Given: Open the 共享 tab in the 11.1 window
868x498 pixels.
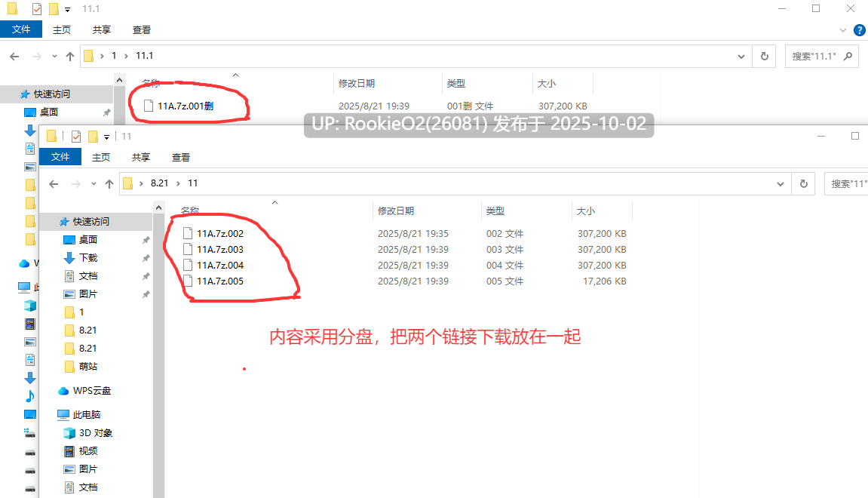Looking at the screenshot, I should (101, 30).
